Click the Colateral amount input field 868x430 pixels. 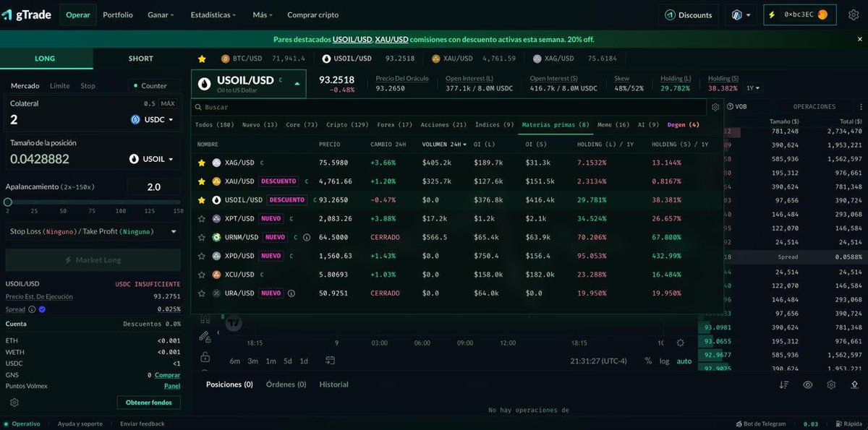(x=65, y=119)
